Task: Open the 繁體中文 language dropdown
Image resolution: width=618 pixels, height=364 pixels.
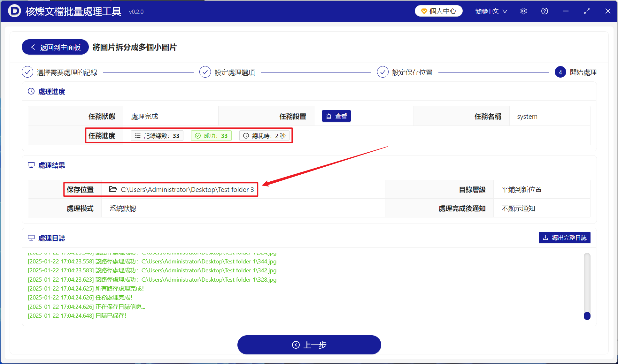Action: (x=491, y=11)
